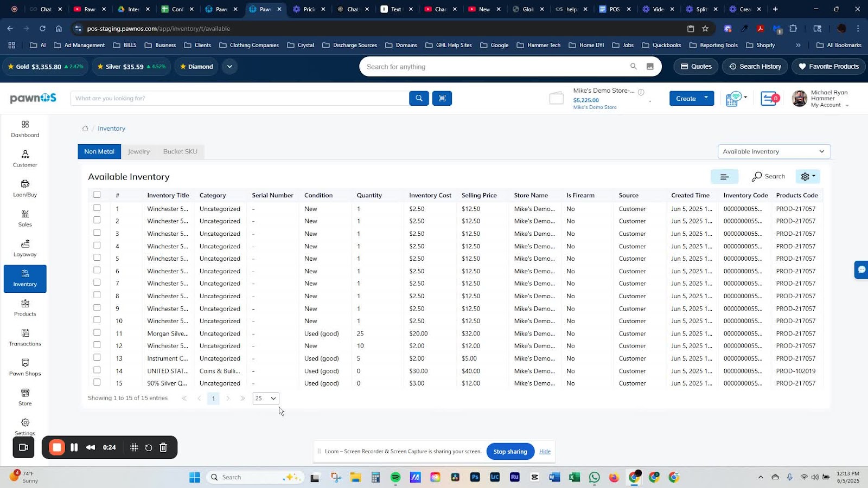
Task: Open Products in the sidebar
Action: (25, 308)
